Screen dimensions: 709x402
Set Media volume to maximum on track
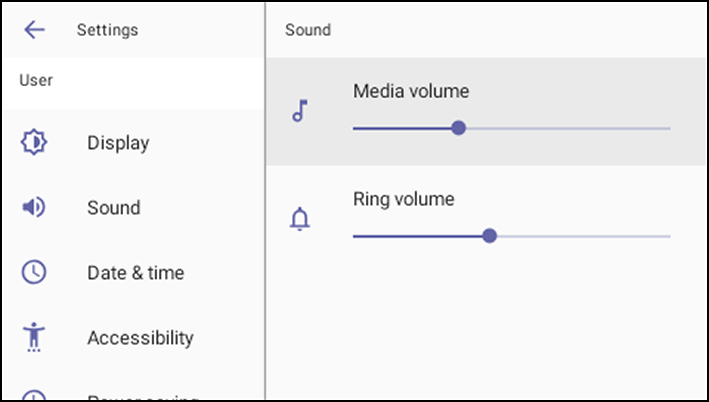coord(669,128)
